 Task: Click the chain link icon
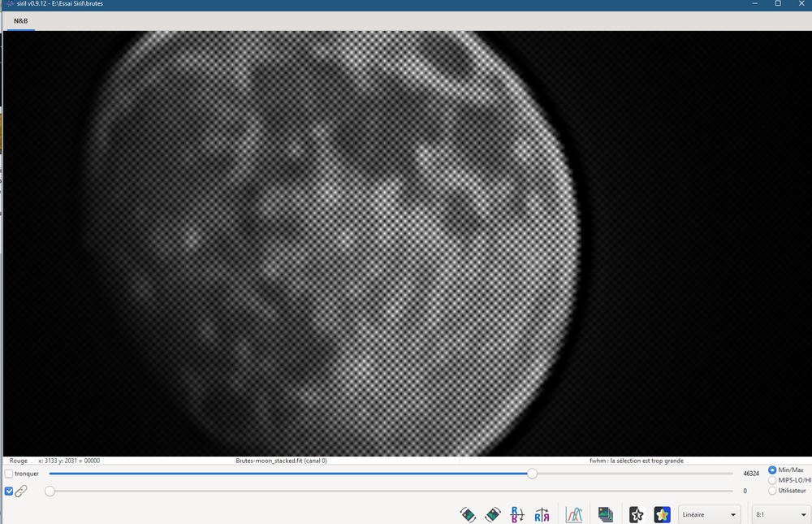click(21, 491)
